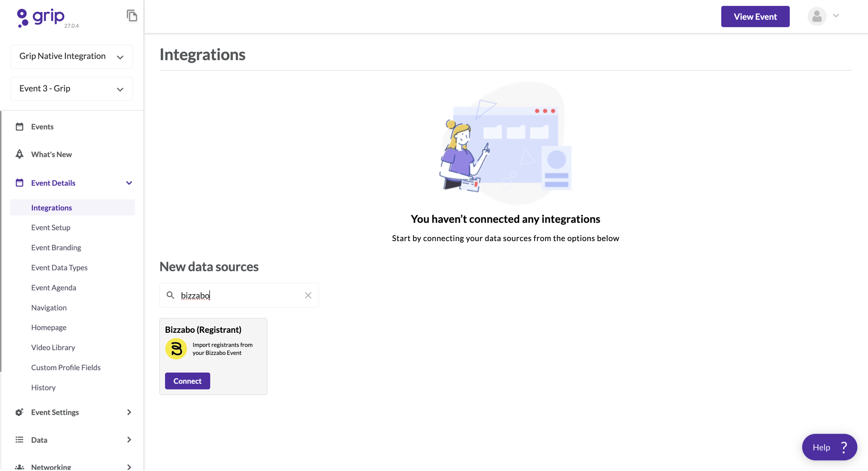Click the What's New bell icon
Image resolution: width=868 pixels, height=471 pixels.
(x=19, y=154)
